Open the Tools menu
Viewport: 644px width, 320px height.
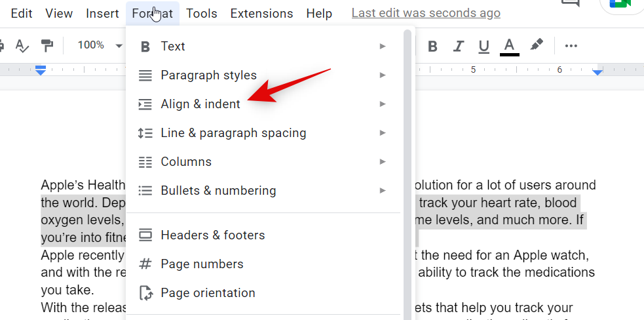[x=201, y=13]
